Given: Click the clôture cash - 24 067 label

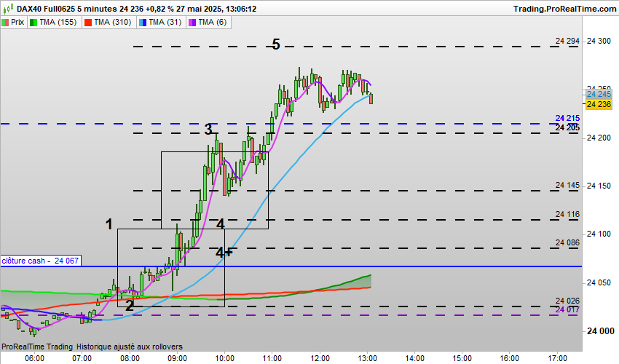Looking at the screenshot, I should click(x=40, y=261).
